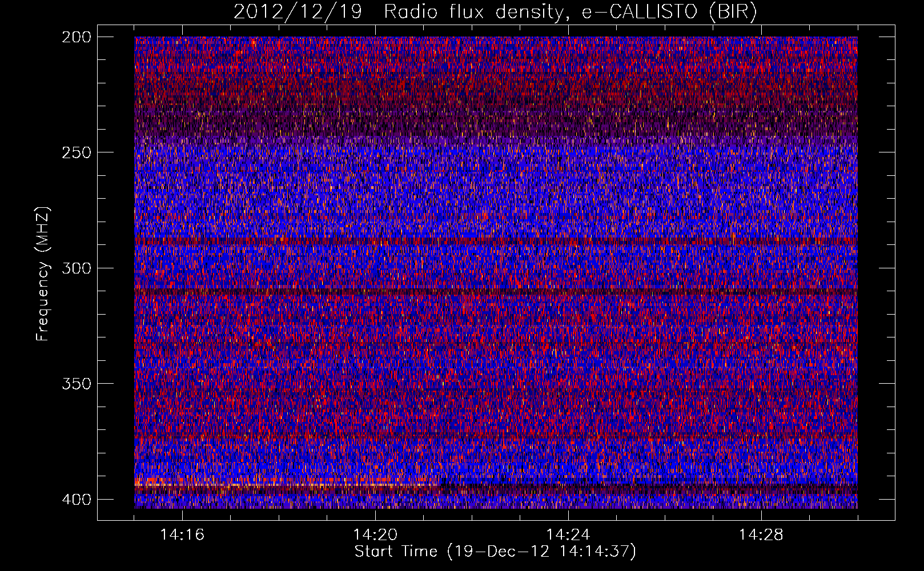Click the 14:16 time tick label
Screen dimensions: 924x571
click(x=182, y=535)
